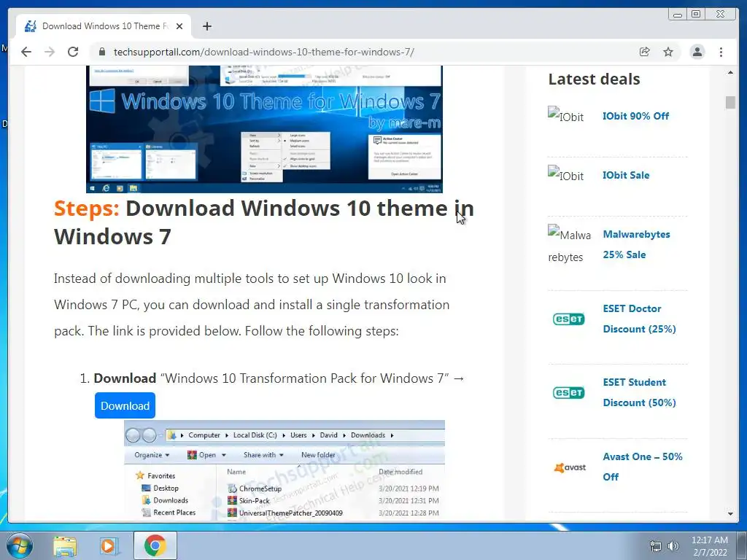
Task: Open a new browser tab
Action: (206, 26)
